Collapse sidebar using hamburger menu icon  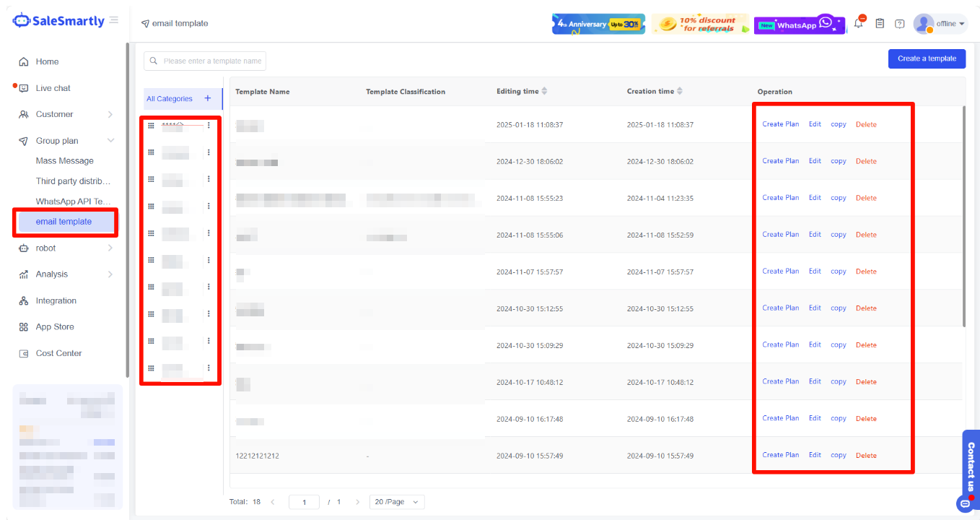tap(114, 20)
